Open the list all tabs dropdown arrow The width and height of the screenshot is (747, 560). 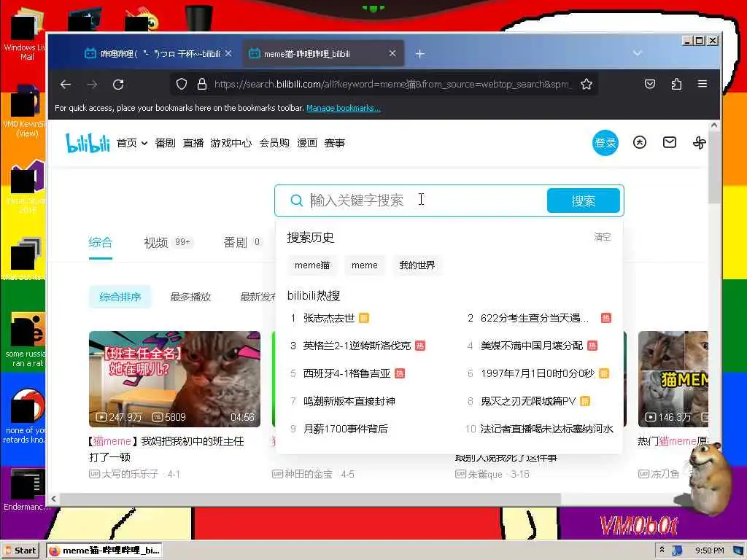pyautogui.click(x=637, y=53)
